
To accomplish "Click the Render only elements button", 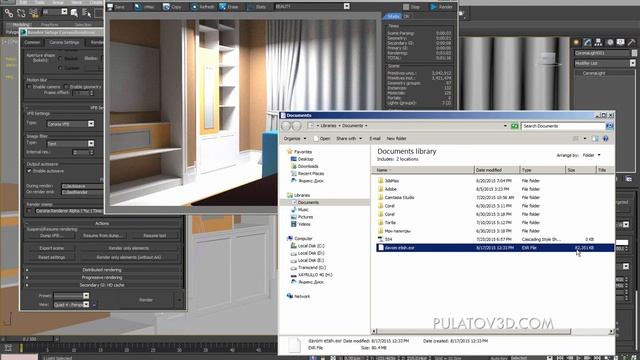I will click(x=129, y=248).
